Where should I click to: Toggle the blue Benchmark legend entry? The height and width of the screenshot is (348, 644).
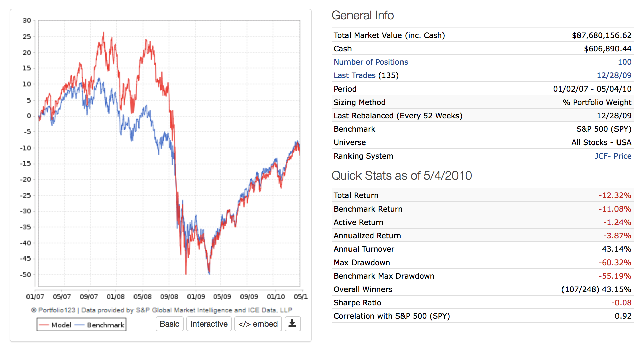click(x=100, y=325)
